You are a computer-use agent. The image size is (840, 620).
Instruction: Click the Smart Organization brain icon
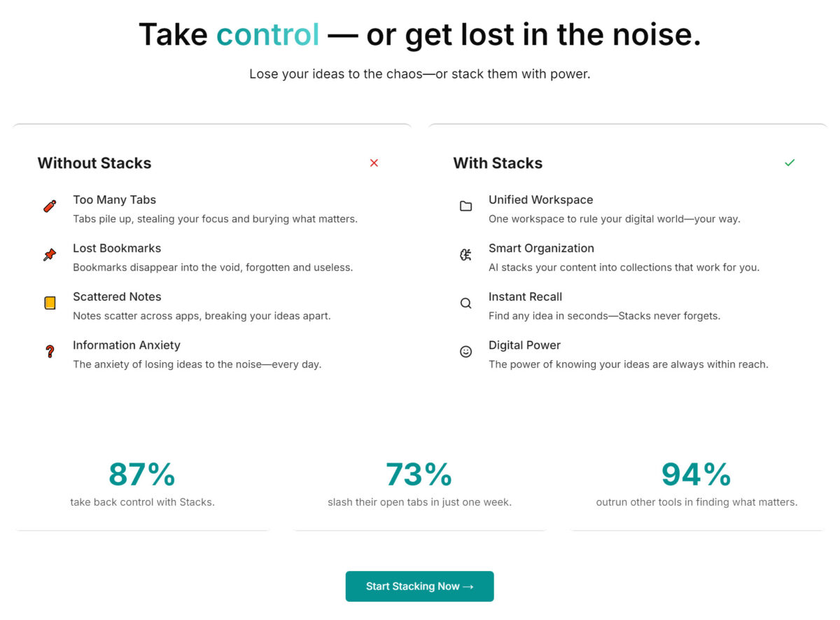(465, 255)
